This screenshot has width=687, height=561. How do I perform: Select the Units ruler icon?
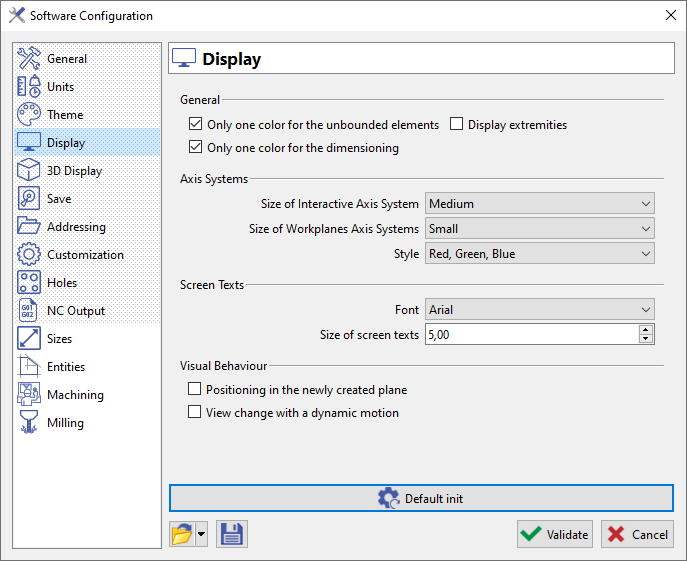(29, 87)
